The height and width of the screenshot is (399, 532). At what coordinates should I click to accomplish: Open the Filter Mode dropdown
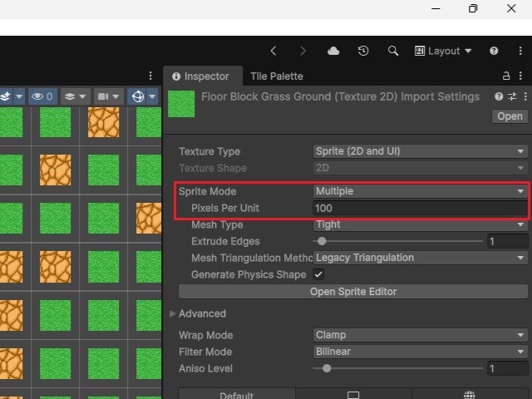click(x=420, y=352)
